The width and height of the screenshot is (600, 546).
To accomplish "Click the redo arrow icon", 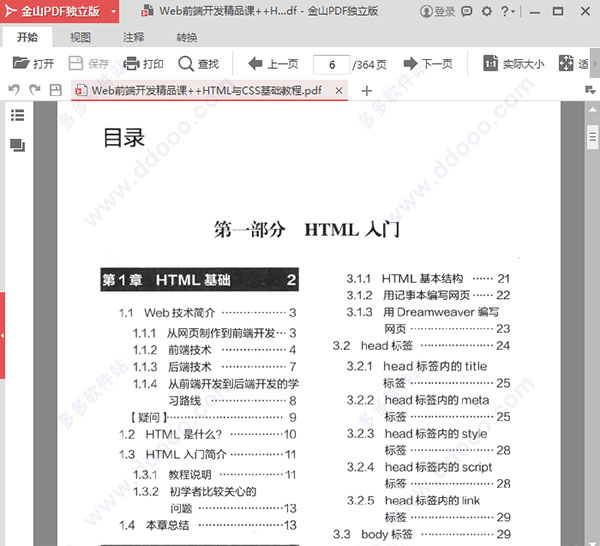I will 35,90.
